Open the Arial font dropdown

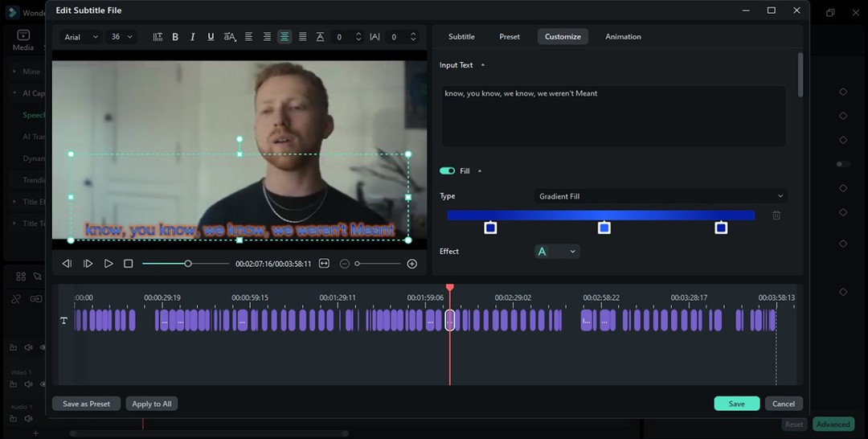pyautogui.click(x=81, y=37)
